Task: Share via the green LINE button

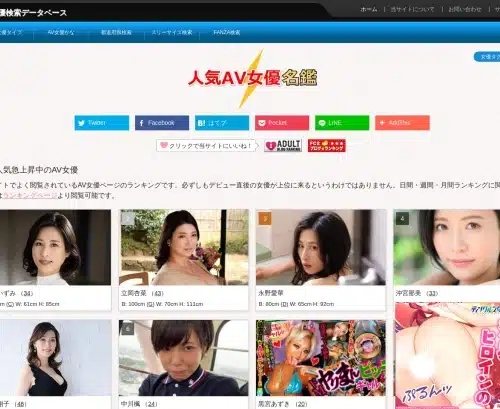Action: (x=342, y=123)
